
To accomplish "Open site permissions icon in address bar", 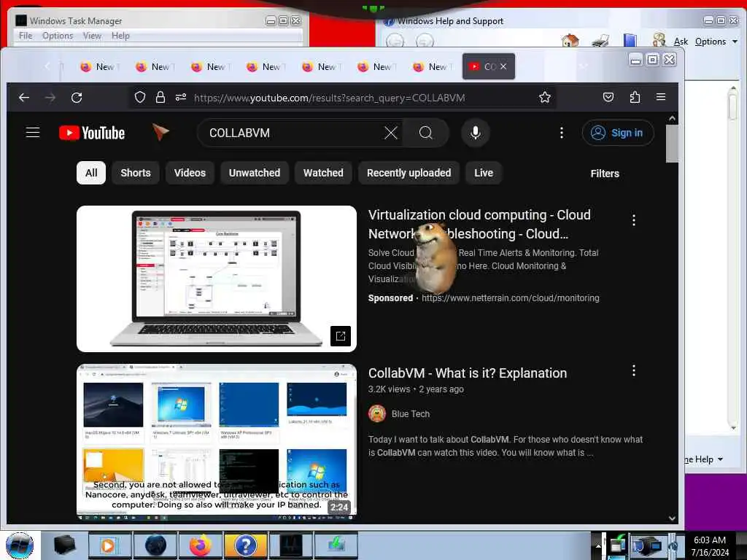I will [181, 98].
